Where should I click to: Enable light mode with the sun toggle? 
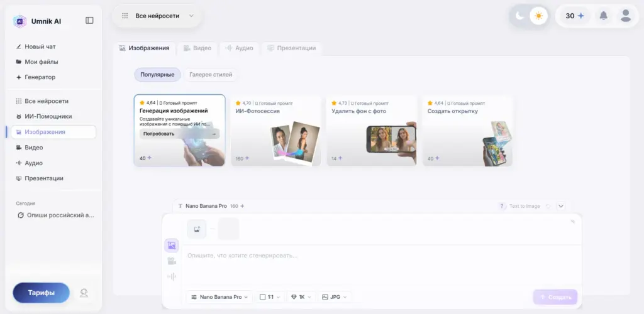tap(538, 16)
